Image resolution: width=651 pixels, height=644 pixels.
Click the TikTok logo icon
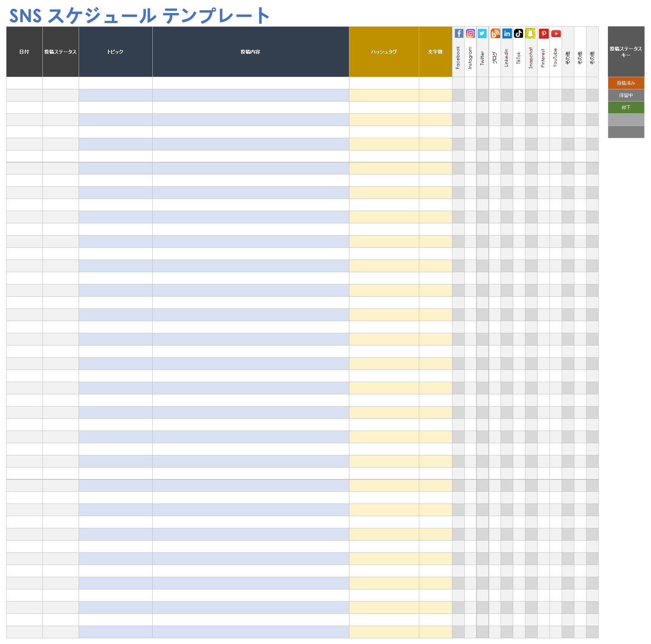[519, 34]
